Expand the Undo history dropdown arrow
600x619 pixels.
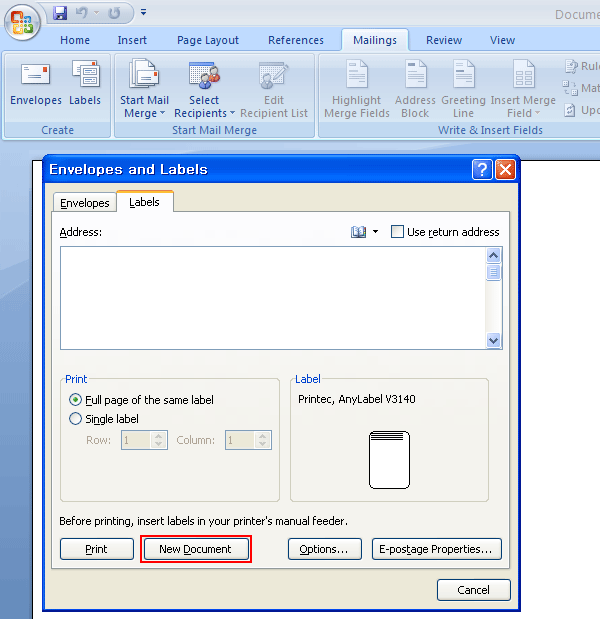tap(96, 13)
